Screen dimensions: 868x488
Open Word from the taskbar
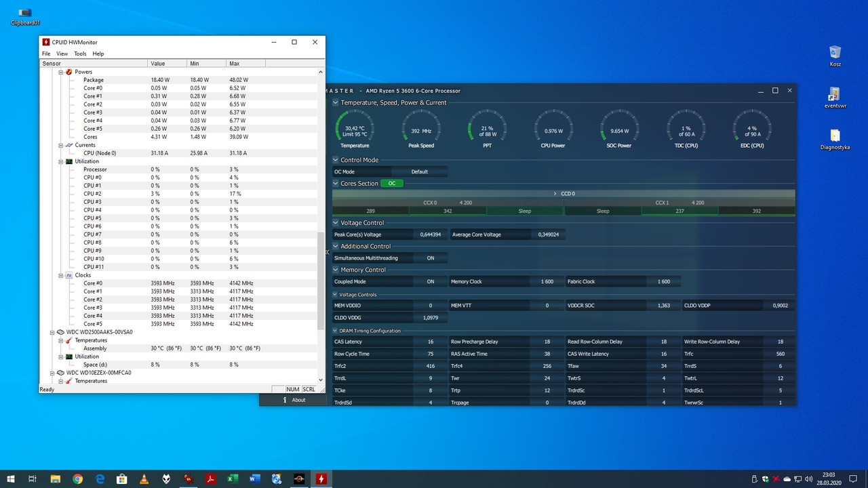point(254,479)
